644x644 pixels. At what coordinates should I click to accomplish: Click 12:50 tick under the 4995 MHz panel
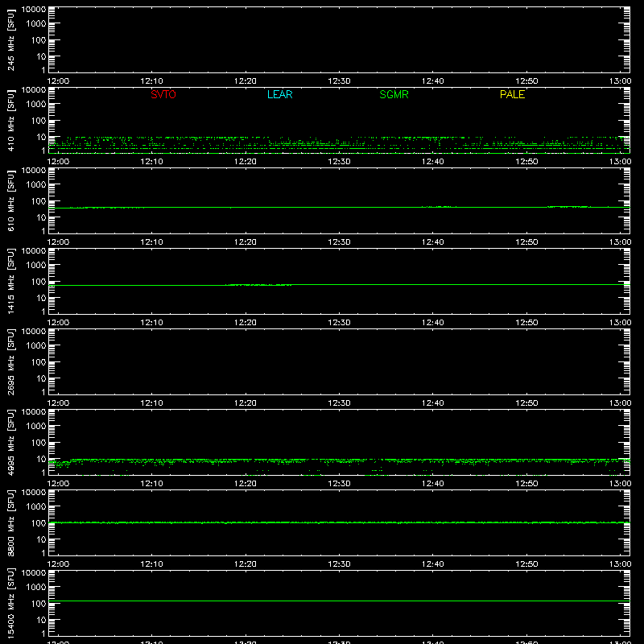tap(526, 484)
